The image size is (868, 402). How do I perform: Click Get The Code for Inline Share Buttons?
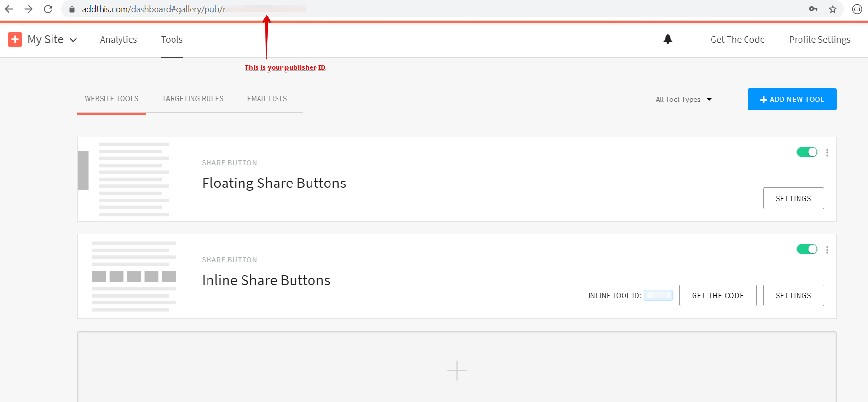718,295
